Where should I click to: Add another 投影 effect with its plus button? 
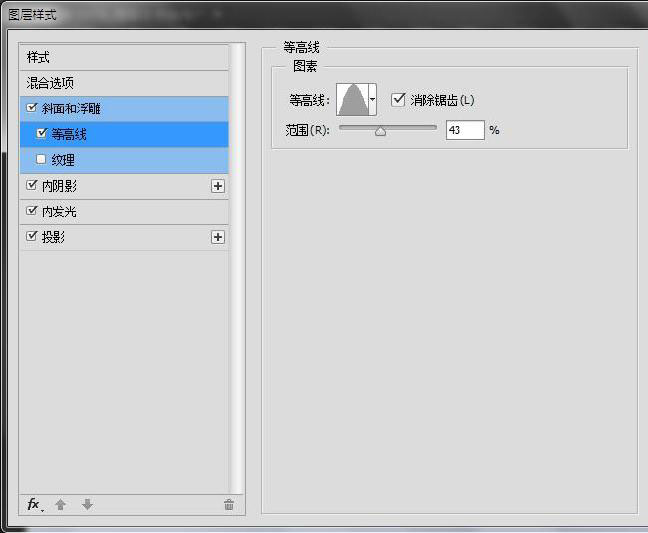(x=218, y=237)
